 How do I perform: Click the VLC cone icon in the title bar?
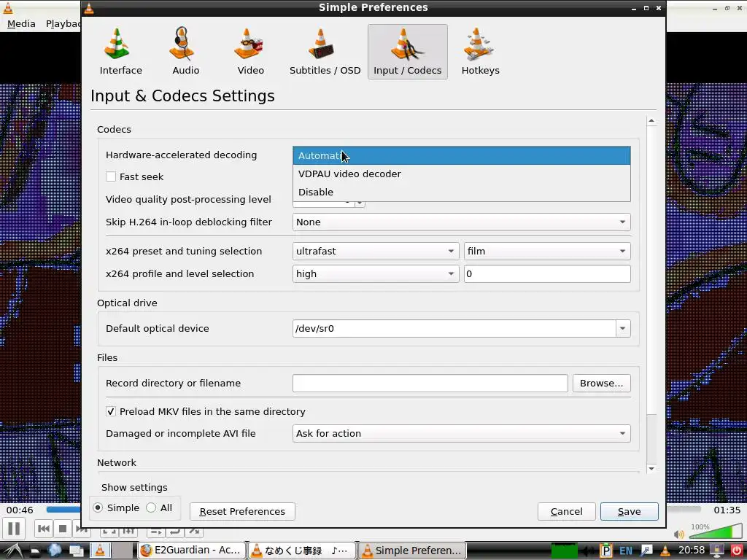[89, 7]
